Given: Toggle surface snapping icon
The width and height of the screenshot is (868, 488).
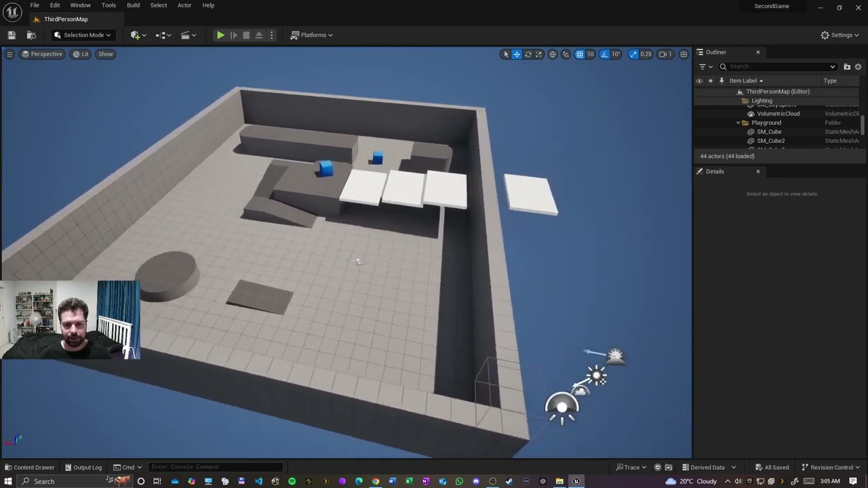Looking at the screenshot, I should (x=566, y=54).
